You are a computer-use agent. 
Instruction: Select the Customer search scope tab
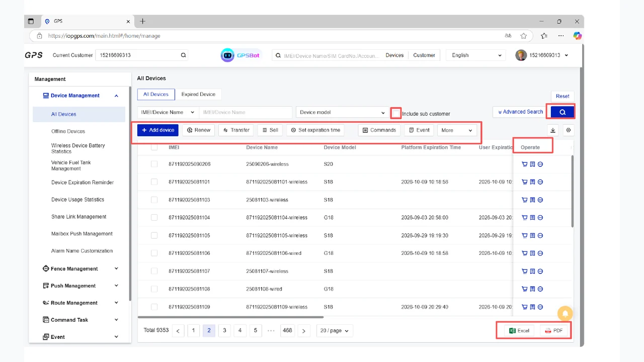tap(424, 55)
